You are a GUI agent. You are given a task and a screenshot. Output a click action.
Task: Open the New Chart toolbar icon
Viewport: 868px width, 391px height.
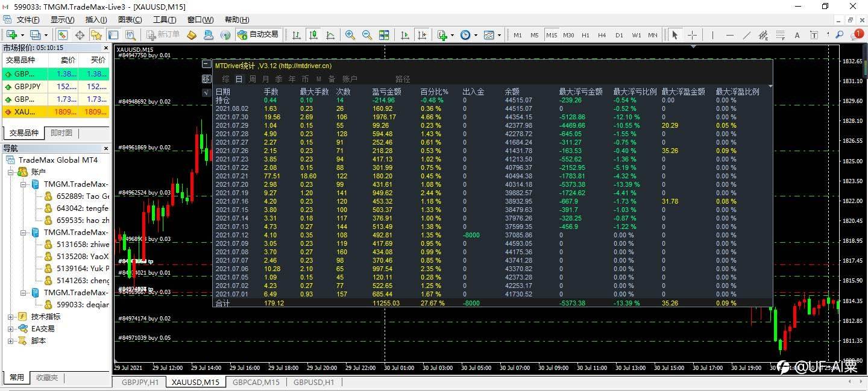coord(11,35)
